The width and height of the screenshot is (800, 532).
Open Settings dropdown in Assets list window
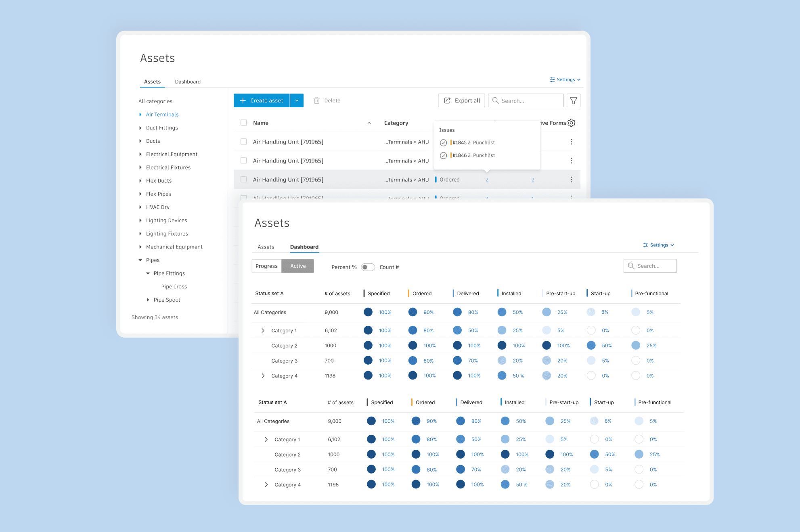pos(565,79)
